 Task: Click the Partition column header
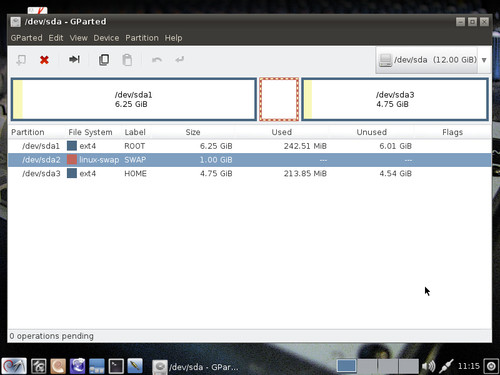point(28,132)
